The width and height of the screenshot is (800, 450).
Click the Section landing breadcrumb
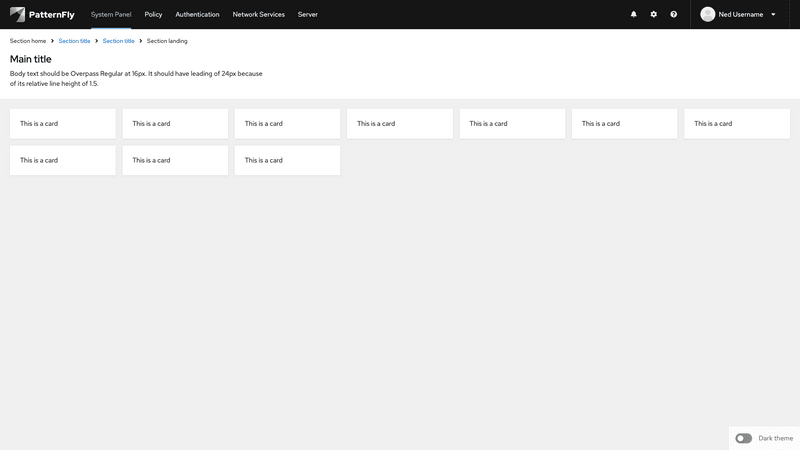pos(167,41)
